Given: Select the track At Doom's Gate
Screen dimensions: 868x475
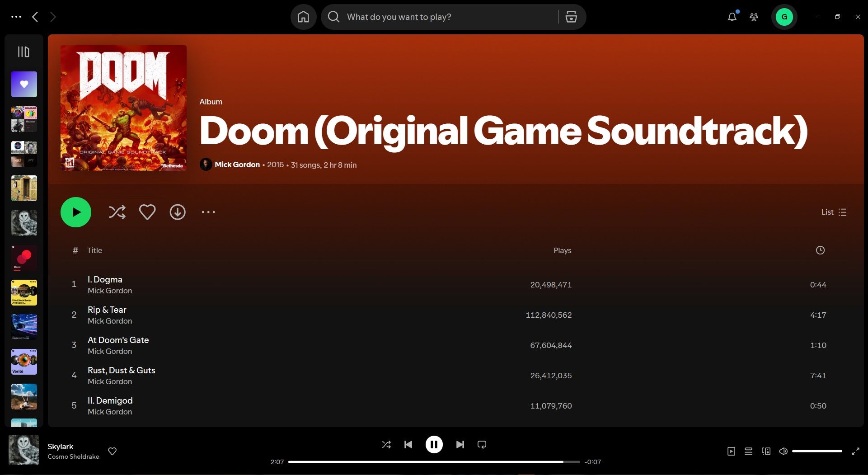Looking at the screenshot, I should tap(455, 345).
